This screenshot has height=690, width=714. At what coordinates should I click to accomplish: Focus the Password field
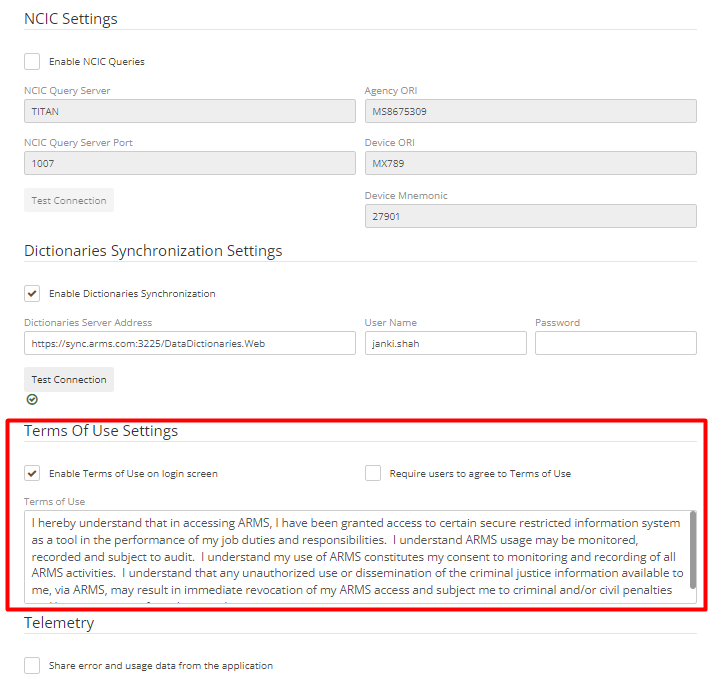(x=616, y=343)
